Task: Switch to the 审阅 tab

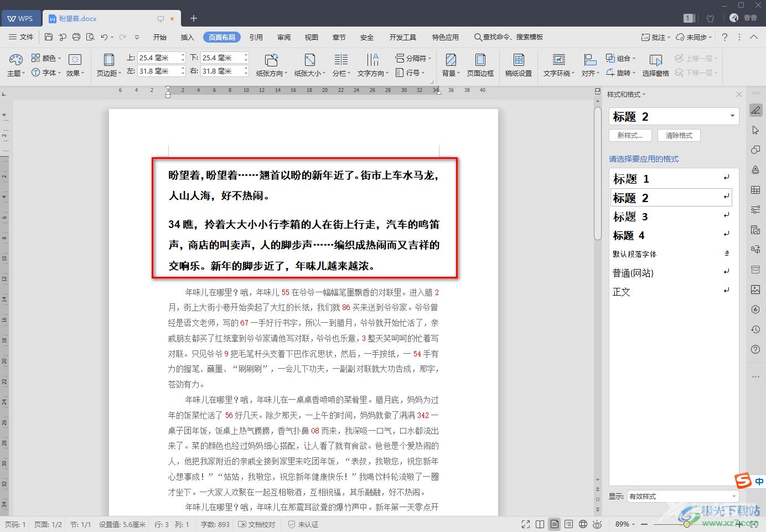Action: click(284, 37)
